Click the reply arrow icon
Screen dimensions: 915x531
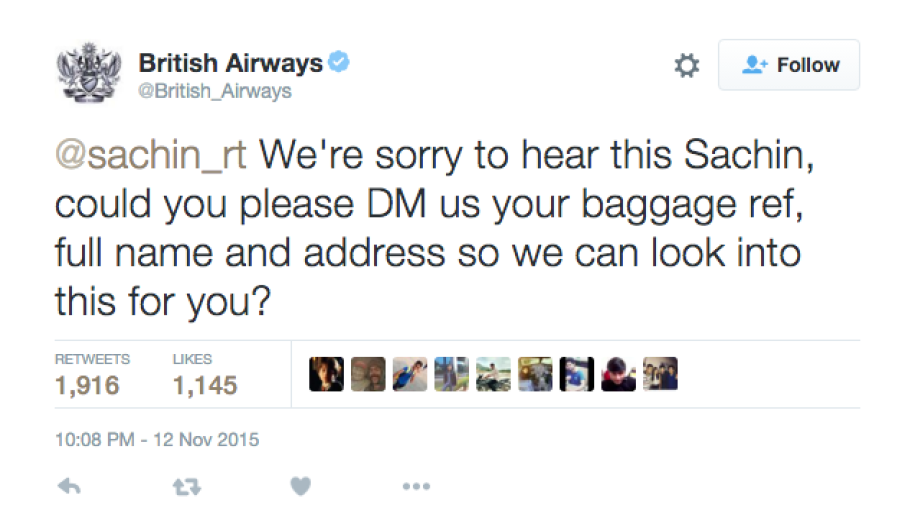pos(69,486)
